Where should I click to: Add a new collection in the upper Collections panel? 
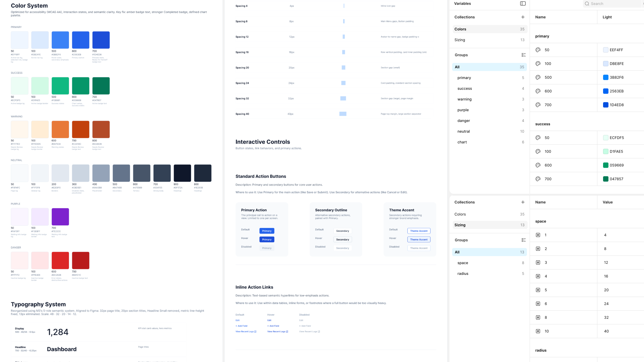tap(523, 17)
